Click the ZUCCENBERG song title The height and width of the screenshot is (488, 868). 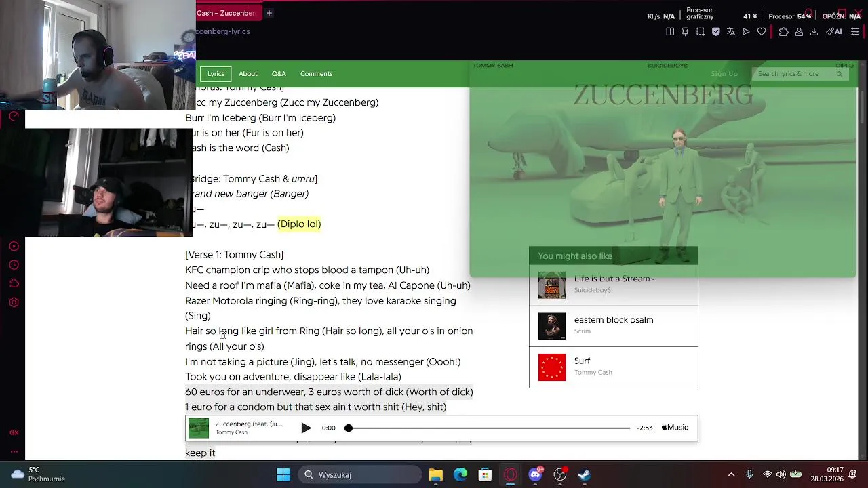[663, 96]
